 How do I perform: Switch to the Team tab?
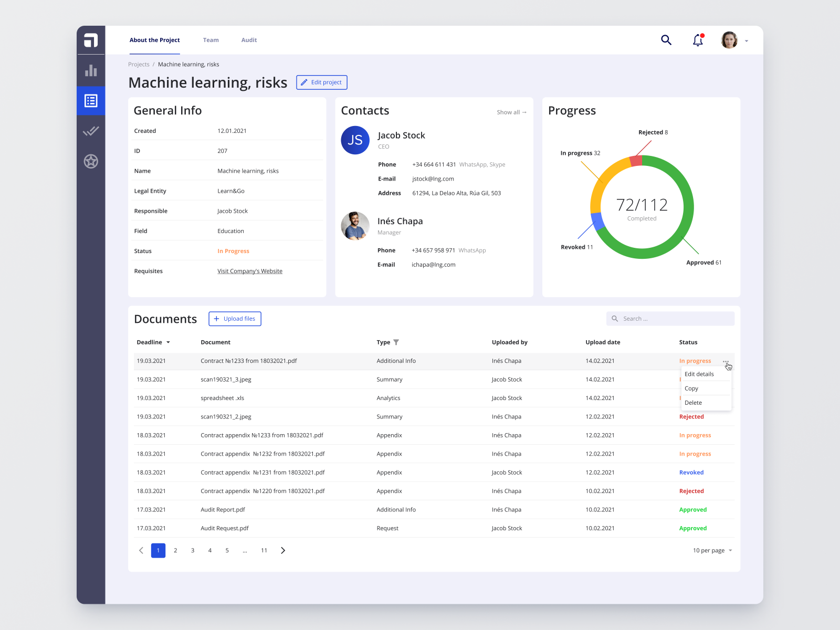(x=211, y=40)
